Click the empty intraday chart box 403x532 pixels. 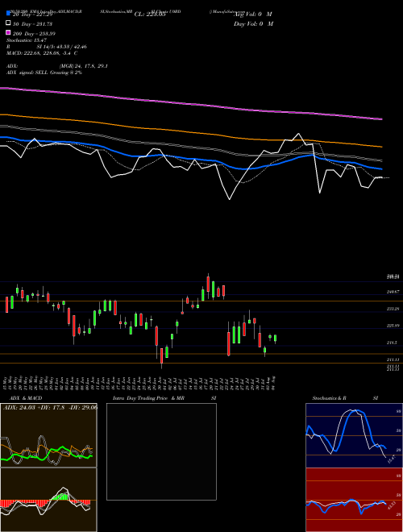click(161, 451)
